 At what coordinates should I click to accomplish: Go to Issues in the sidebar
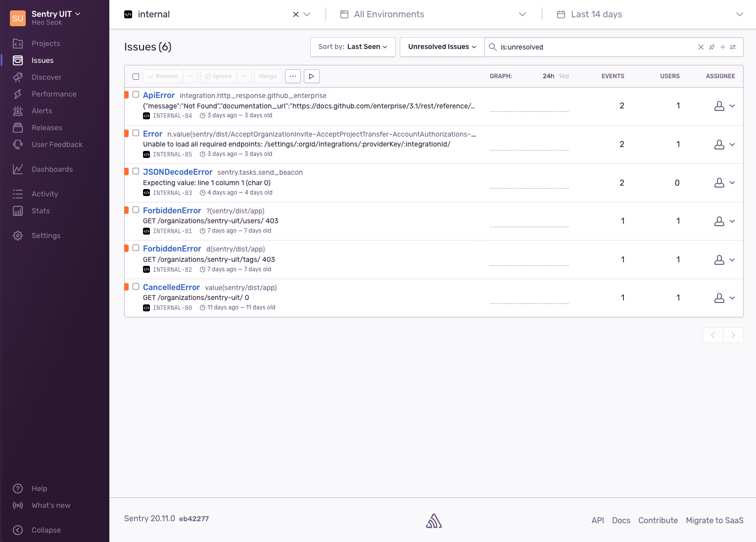(x=43, y=60)
